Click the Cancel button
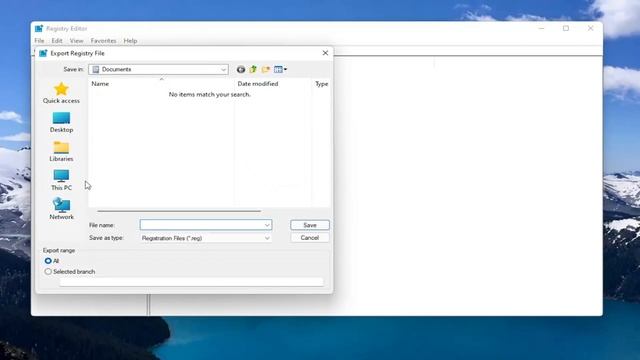 point(310,238)
